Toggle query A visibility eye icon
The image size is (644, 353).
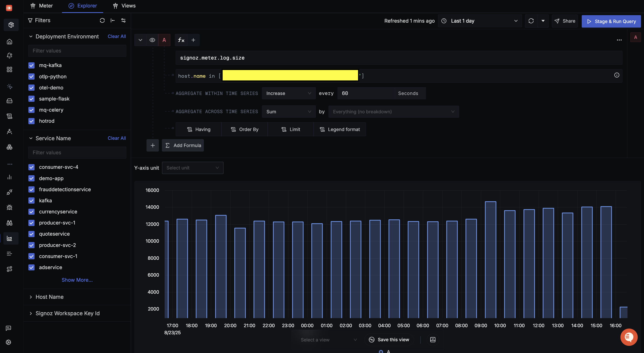click(x=152, y=40)
